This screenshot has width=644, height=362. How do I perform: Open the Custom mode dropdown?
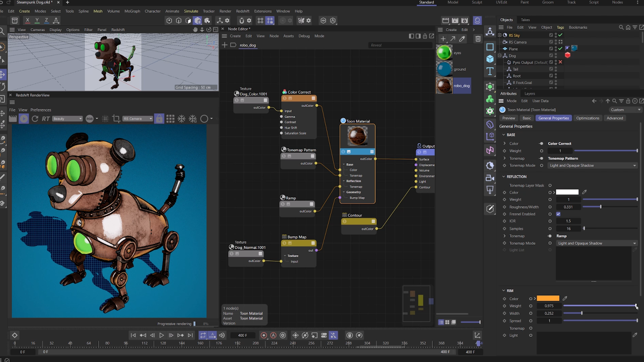point(625,110)
